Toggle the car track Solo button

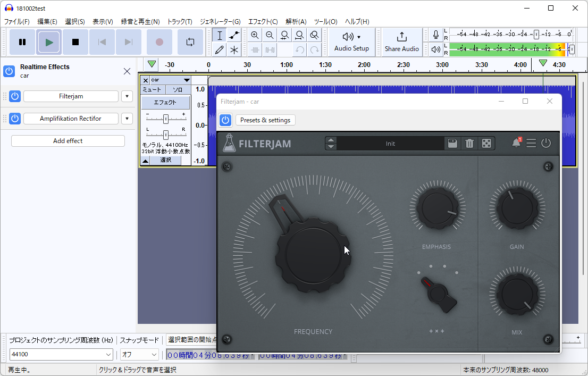pyautogui.click(x=178, y=90)
